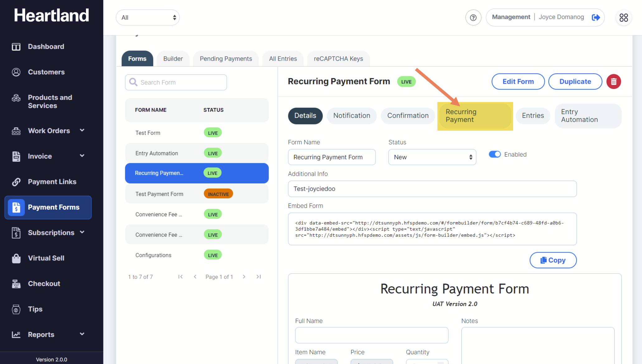Image resolution: width=642 pixels, height=364 pixels.
Task: Open the Pending Payments tab
Action: click(x=226, y=59)
